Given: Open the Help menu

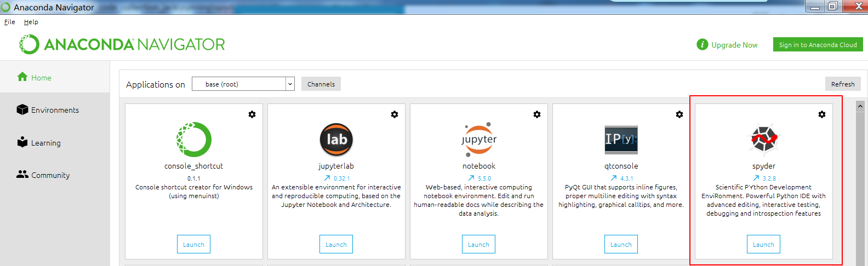Looking at the screenshot, I should (31, 22).
